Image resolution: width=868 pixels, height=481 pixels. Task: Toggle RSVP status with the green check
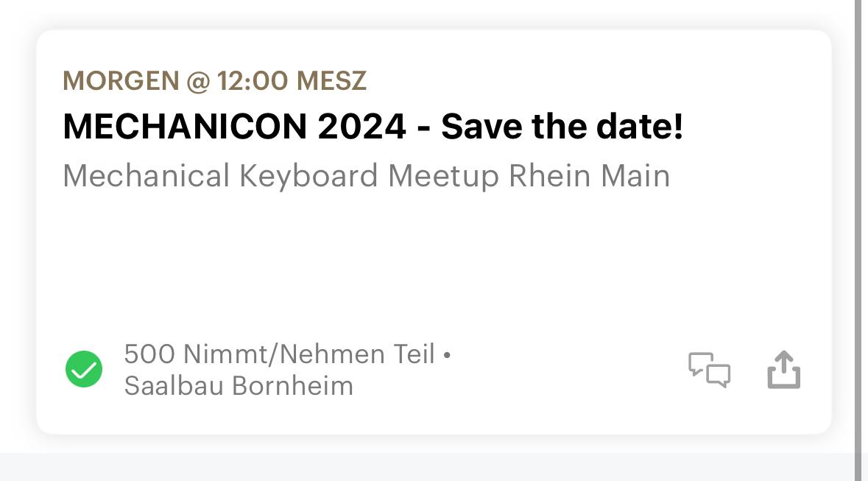click(x=84, y=369)
